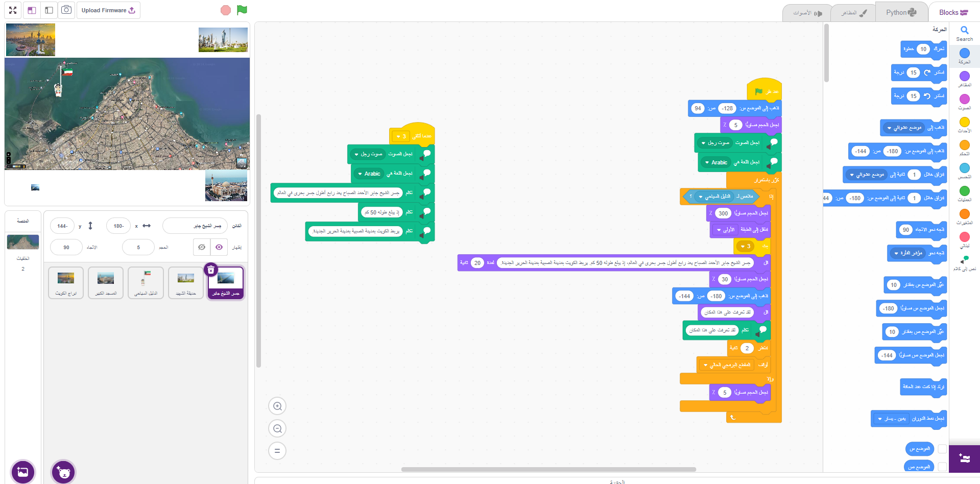This screenshot has width=980, height=484.
Task: Zoom out the workspace
Action: [x=277, y=428]
